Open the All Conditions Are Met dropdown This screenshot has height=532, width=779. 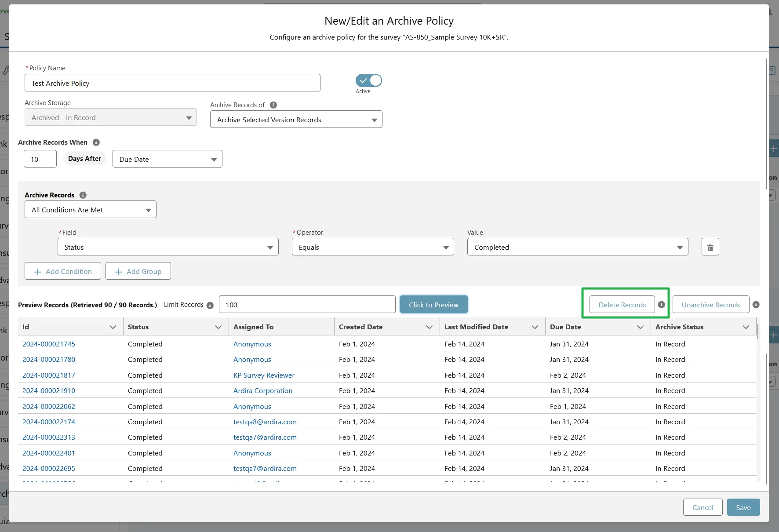pyautogui.click(x=90, y=210)
